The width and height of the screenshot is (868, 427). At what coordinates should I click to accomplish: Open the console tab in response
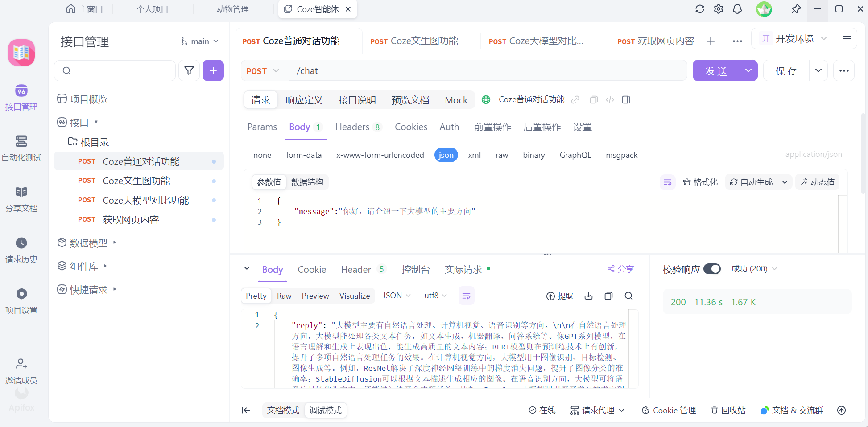[x=415, y=270]
